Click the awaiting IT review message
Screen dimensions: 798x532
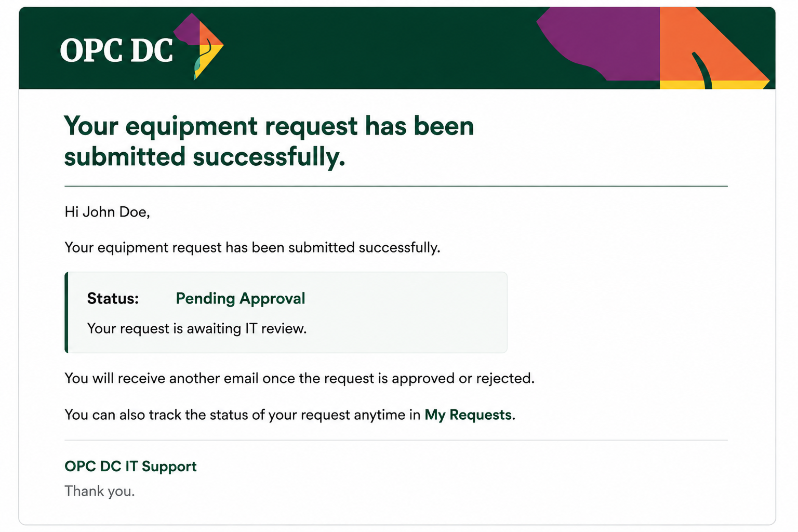[x=197, y=328]
